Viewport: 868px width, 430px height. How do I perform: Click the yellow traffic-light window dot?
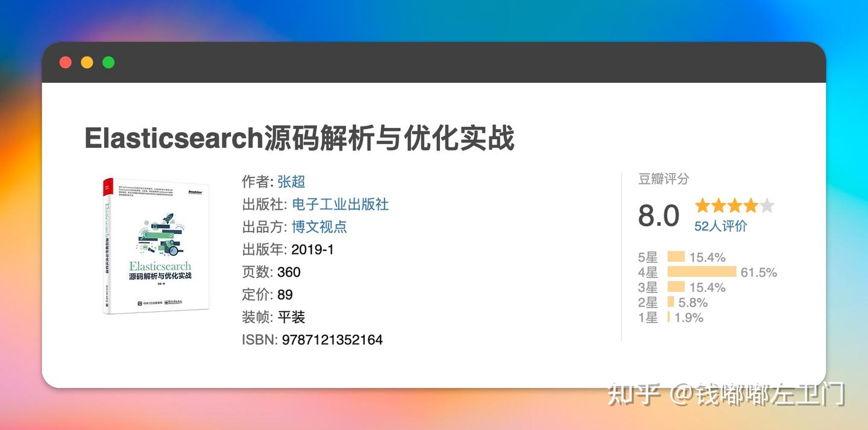(87, 62)
